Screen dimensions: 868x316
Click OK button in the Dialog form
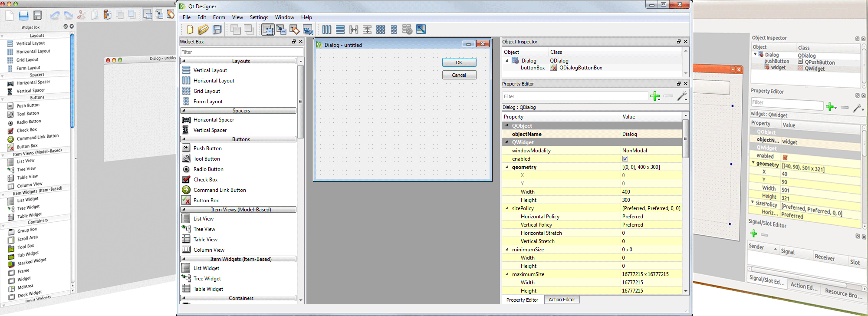[459, 63]
